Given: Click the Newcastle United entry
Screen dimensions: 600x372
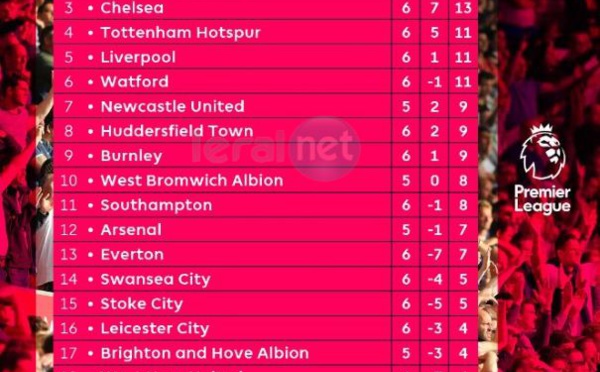Looking at the screenshot, I should point(173,106).
